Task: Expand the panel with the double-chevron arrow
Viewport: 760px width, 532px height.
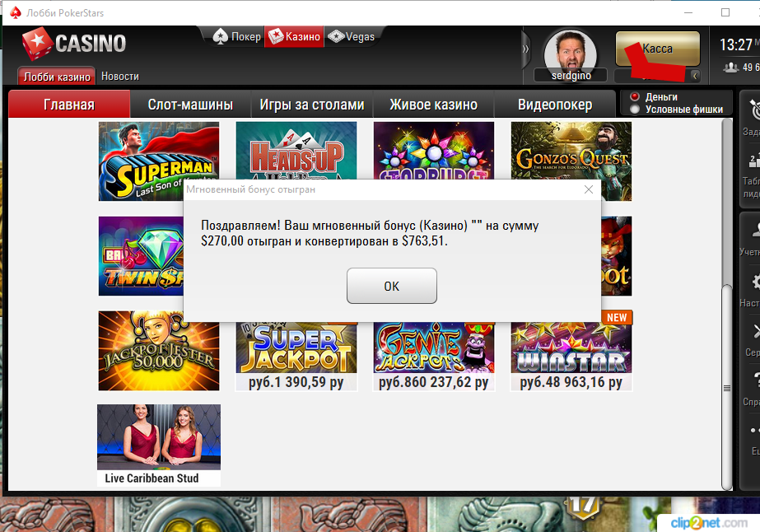Action: point(526,49)
